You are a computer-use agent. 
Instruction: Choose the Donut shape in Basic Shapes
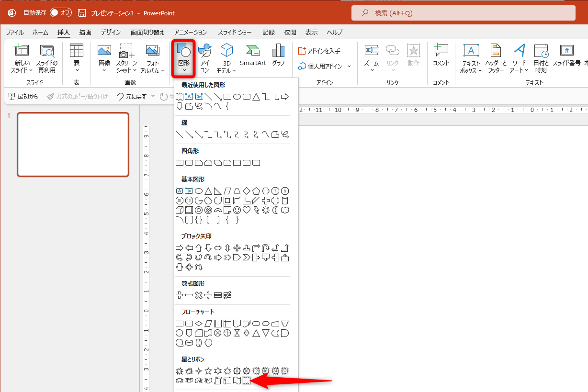click(x=199, y=210)
